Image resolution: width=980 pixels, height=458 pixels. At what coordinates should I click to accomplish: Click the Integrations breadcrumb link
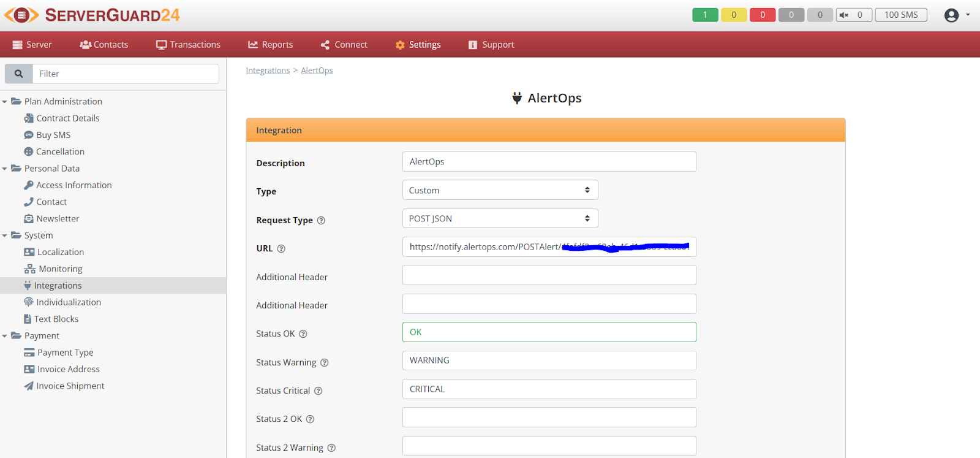(x=268, y=71)
